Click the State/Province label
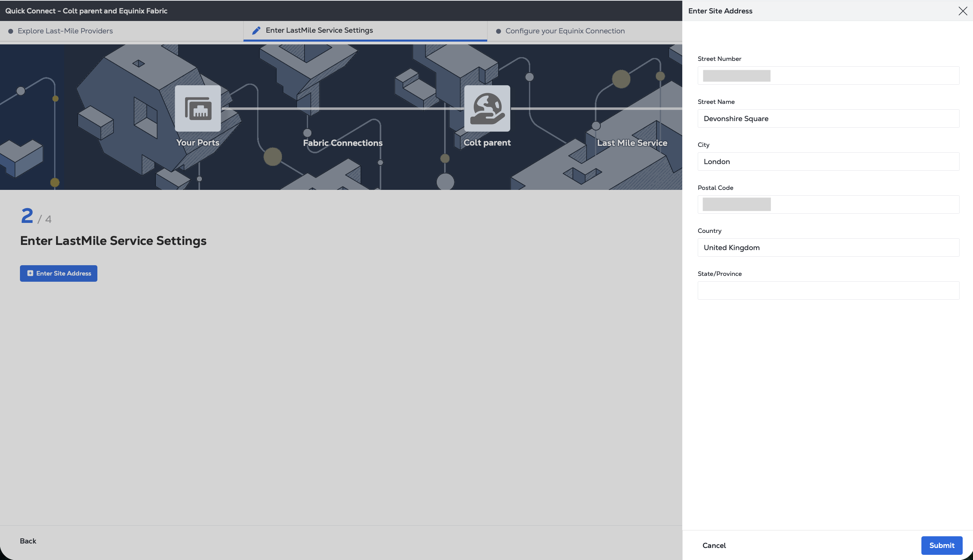973x560 pixels. tap(719, 274)
